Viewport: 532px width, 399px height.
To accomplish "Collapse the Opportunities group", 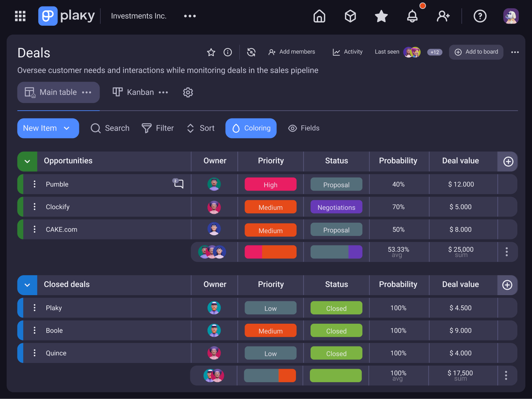I will tap(27, 161).
